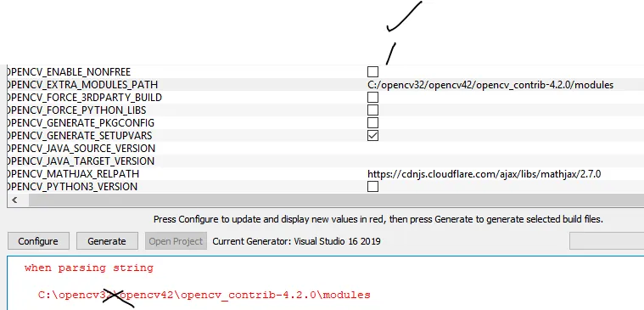Click the OPENCV_JAVA_TARGET_VERSION empty value cell
This screenshot has width=644, height=310.
[505, 161]
